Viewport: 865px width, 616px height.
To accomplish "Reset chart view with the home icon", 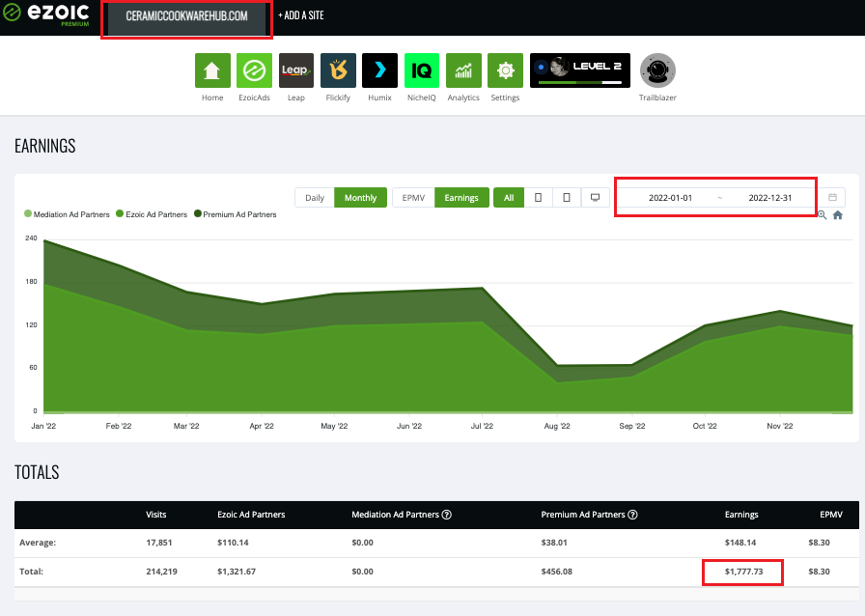I will click(837, 215).
